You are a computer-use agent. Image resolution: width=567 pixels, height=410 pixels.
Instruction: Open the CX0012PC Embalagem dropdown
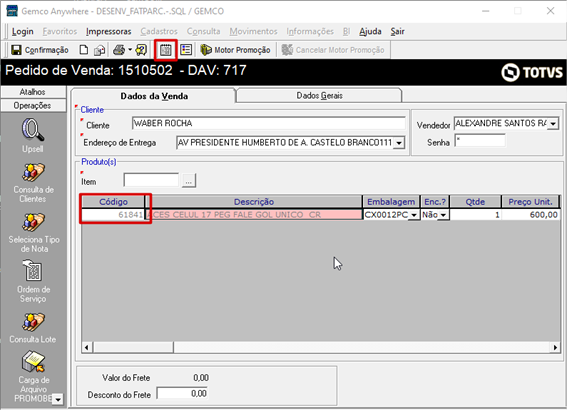pyautogui.click(x=414, y=215)
